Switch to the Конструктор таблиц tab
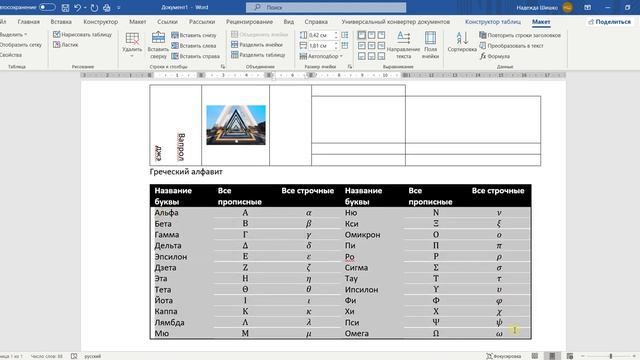Screen dimensions: 640x360 pyautogui.click(x=493, y=22)
